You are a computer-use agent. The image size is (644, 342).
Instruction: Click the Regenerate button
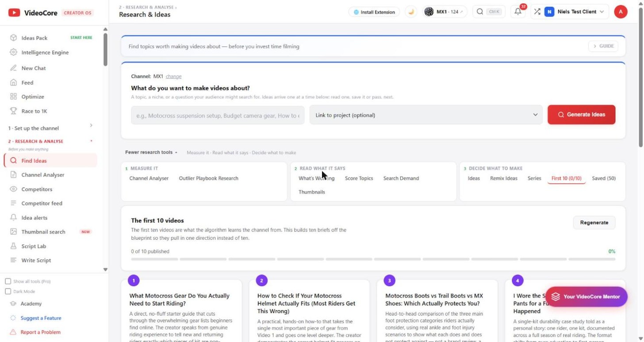pyautogui.click(x=594, y=223)
